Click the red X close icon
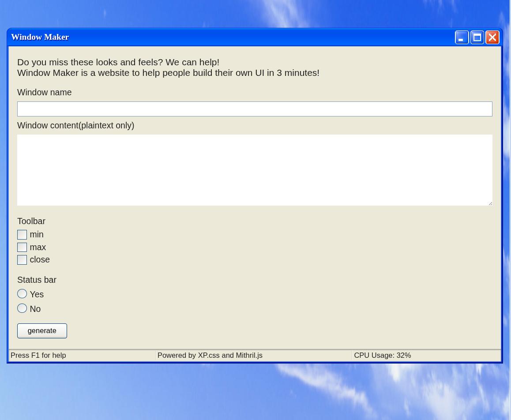The image size is (511, 420). pos(492,37)
